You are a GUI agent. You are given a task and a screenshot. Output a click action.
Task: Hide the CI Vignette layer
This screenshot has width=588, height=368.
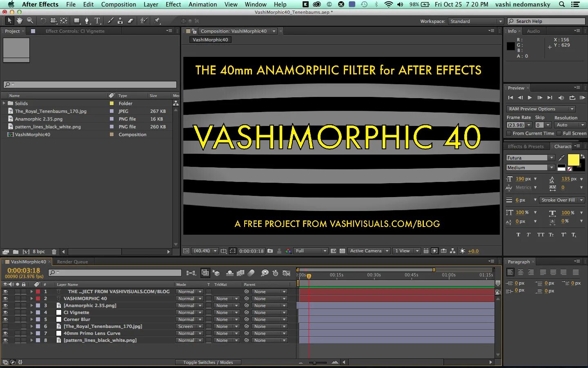(5, 312)
